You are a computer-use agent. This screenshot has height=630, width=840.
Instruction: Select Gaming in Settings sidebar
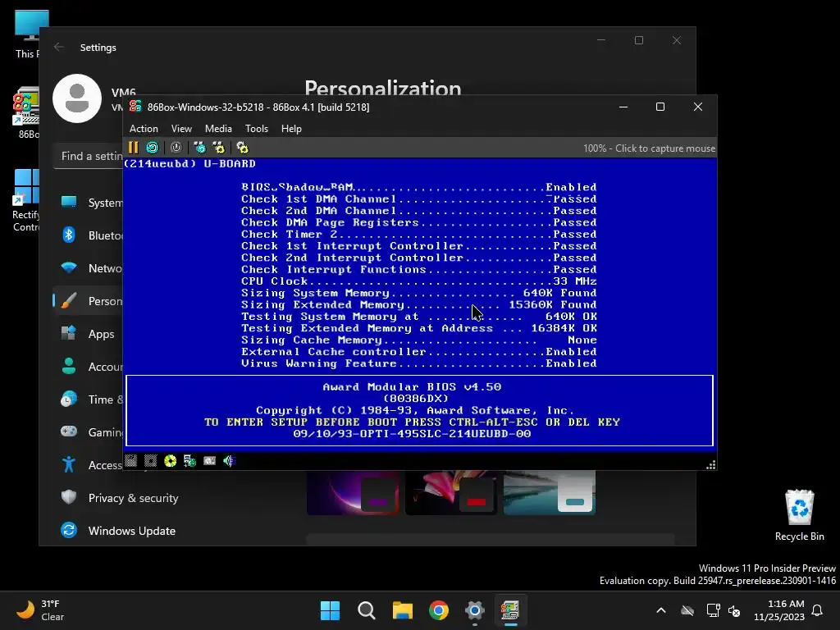(89, 431)
